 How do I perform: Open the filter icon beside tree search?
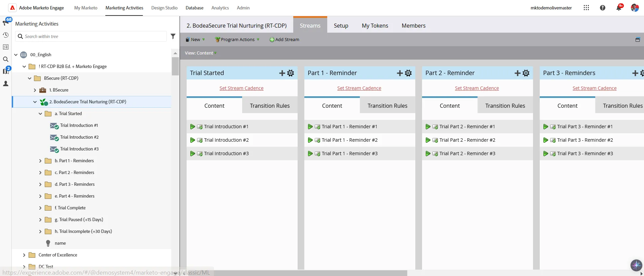[x=173, y=36]
